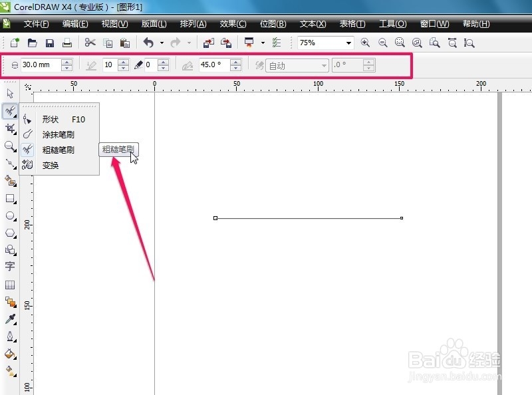Viewport: 532px width, 395px height.
Task: Increase nib size with the up stepper
Action: pyautogui.click(x=67, y=62)
